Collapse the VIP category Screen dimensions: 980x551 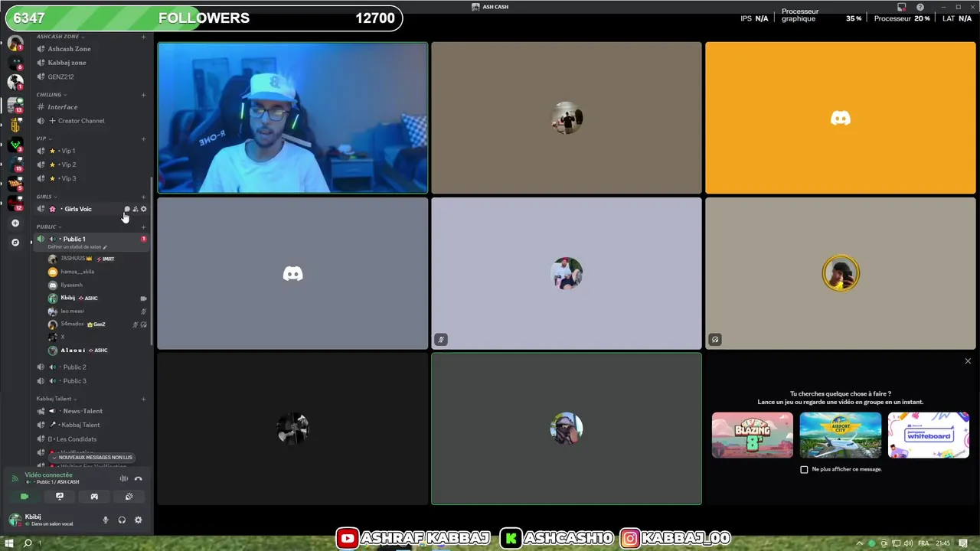(43, 139)
